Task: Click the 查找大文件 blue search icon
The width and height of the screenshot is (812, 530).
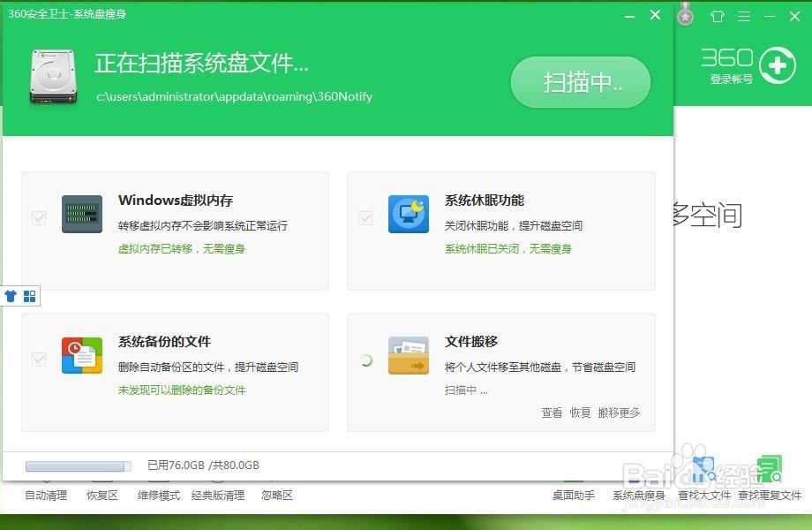Action: click(x=703, y=469)
